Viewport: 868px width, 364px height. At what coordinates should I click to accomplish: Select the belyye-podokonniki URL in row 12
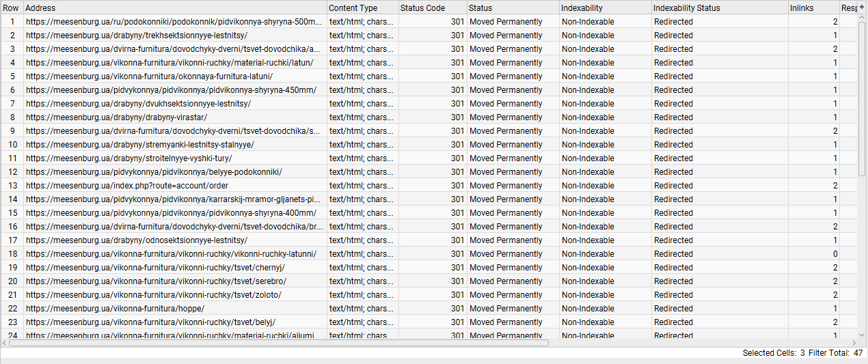pyautogui.click(x=154, y=172)
